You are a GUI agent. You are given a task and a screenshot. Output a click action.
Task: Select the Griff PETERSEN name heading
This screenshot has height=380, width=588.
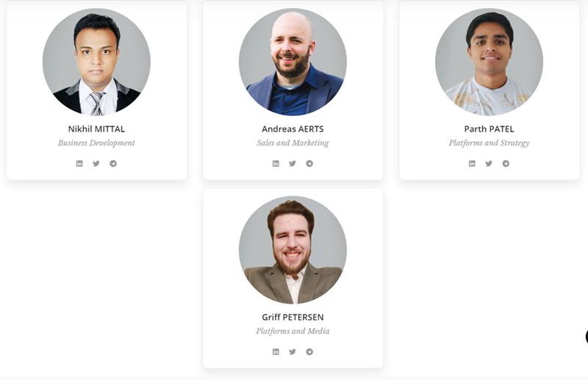point(293,318)
